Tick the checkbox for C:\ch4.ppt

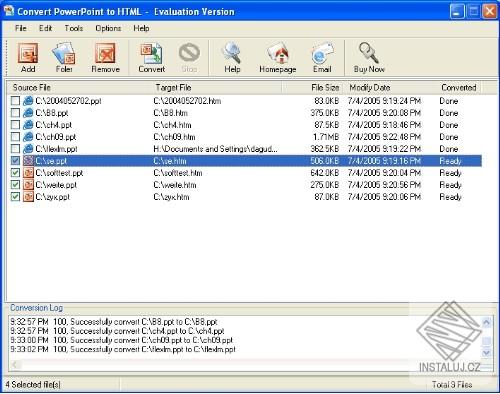tap(15, 125)
